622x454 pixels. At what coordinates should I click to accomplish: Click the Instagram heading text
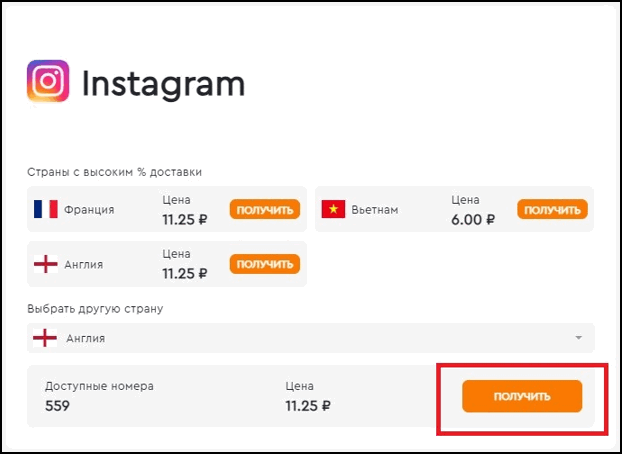(x=163, y=83)
